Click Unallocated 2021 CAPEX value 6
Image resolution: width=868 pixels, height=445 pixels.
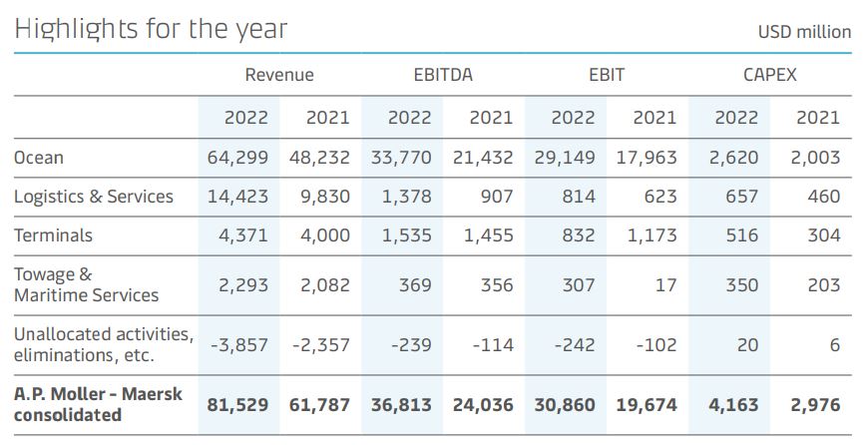pos(835,345)
